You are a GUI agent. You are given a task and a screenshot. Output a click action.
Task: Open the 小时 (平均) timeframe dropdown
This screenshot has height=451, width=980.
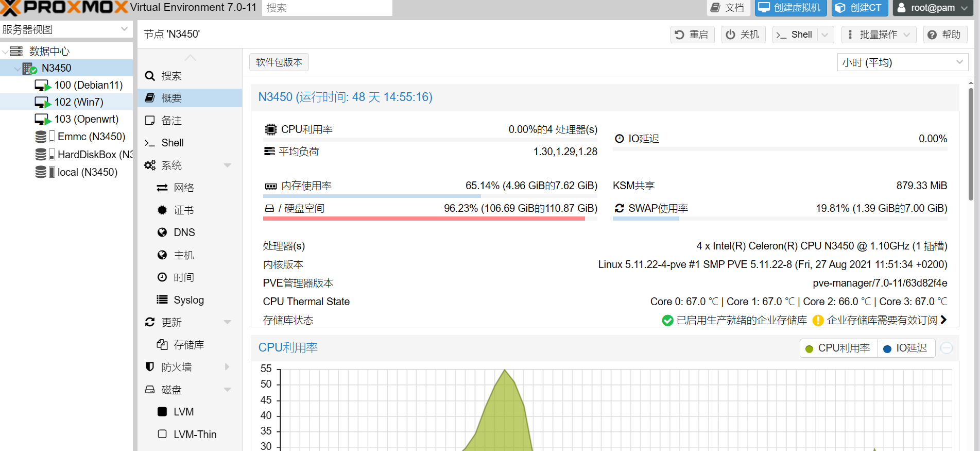[x=902, y=62]
